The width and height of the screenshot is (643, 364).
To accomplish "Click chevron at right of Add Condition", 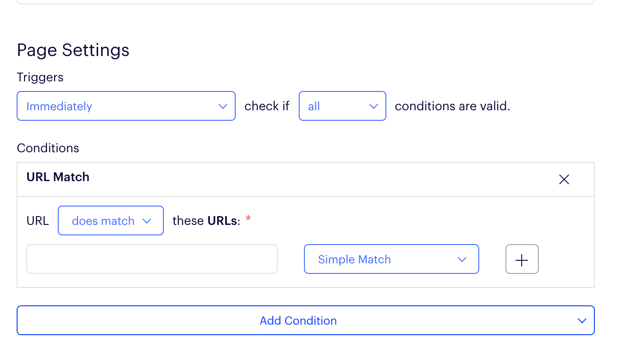I will [x=582, y=321].
